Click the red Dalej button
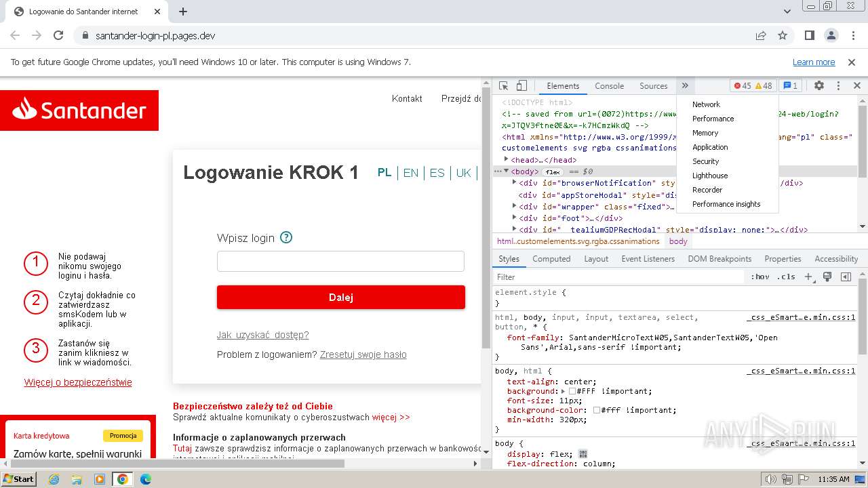This screenshot has width=868, height=488. (341, 297)
